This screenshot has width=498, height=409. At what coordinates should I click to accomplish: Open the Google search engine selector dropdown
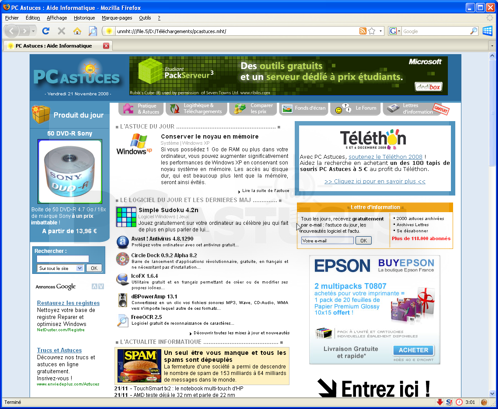click(399, 31)
